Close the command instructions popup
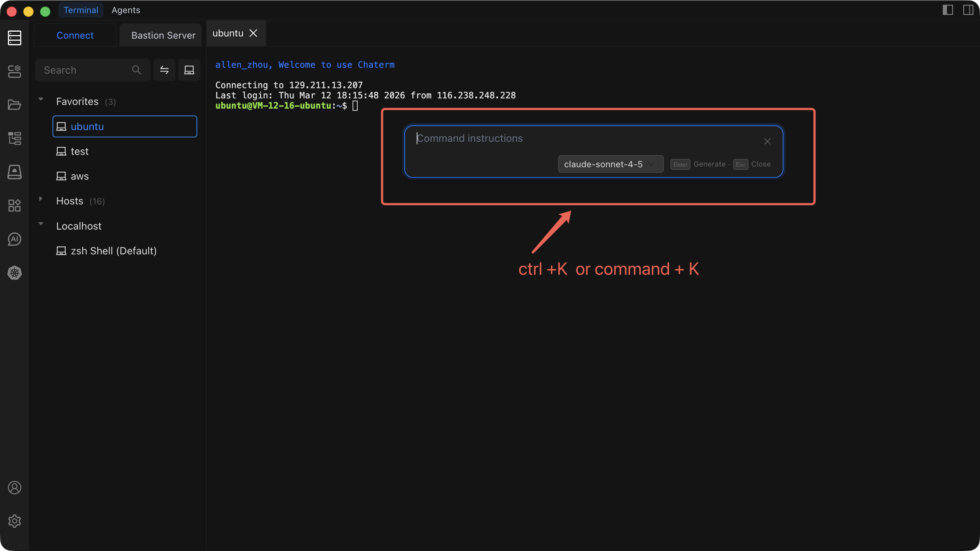 pos(767,141)
